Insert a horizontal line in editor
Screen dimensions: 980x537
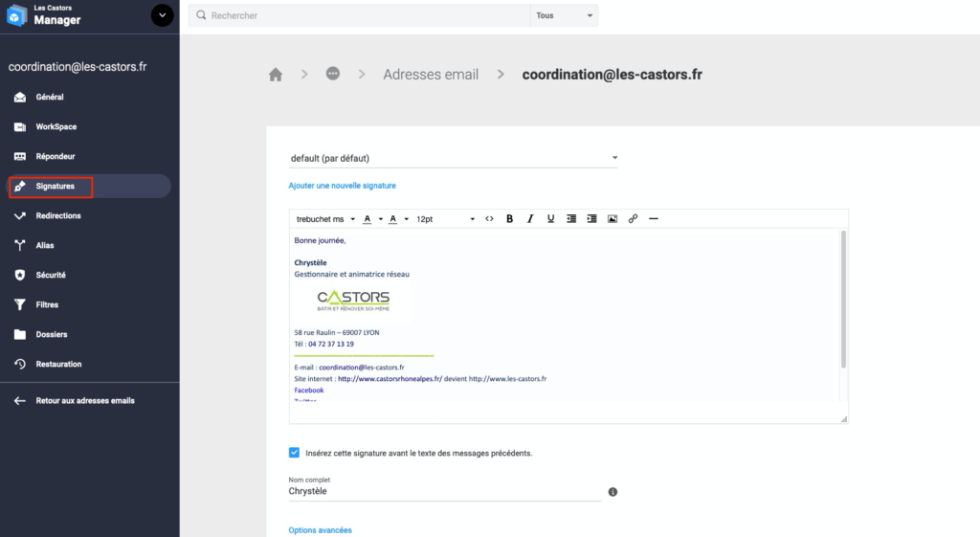click(654, 219)
